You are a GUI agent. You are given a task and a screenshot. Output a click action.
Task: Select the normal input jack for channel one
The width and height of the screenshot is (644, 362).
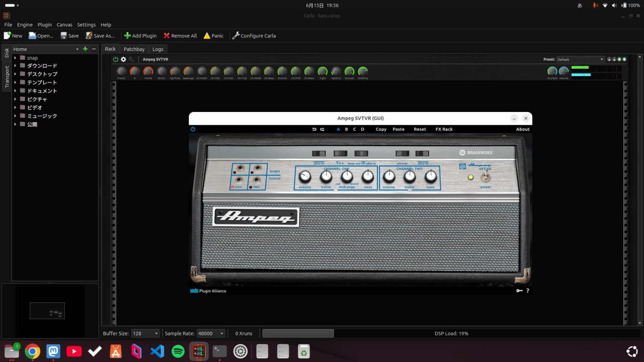point(239,180)
